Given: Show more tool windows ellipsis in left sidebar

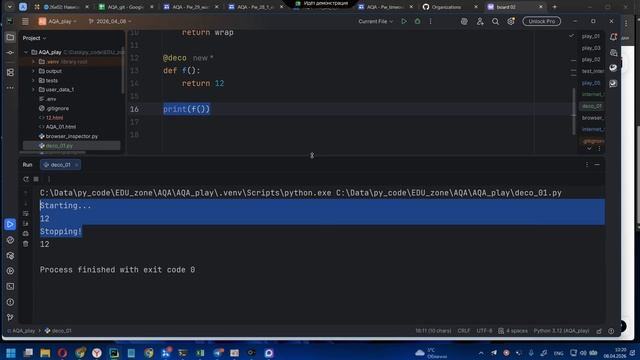Looking at the screenshot, I should pos(10,88).
